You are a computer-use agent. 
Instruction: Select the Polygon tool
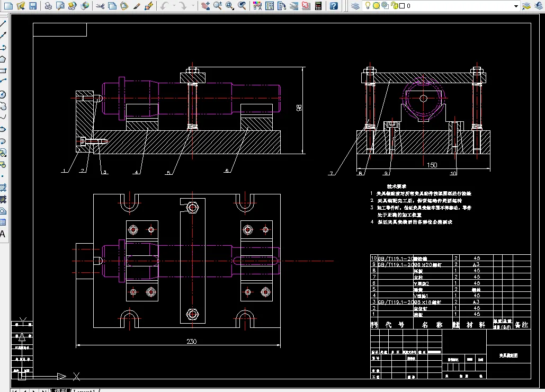pyautogui.click(x=3, y=59)
